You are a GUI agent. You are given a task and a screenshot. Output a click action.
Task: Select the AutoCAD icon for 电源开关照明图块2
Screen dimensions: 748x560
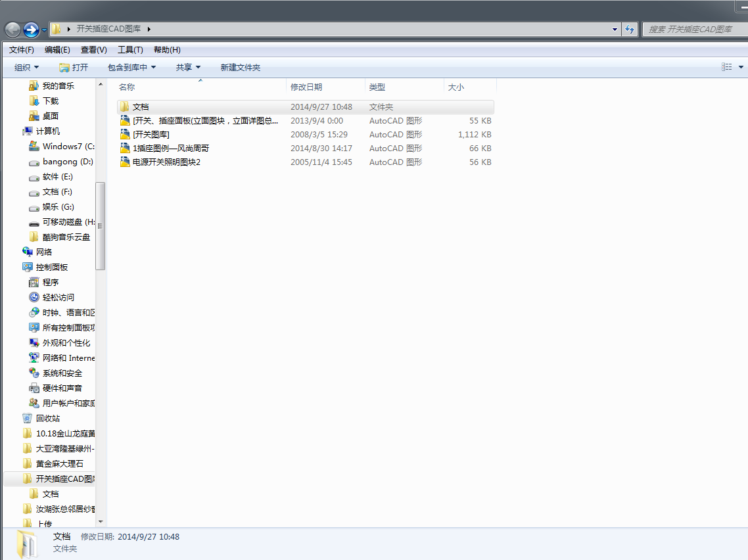tap(124, 162)
